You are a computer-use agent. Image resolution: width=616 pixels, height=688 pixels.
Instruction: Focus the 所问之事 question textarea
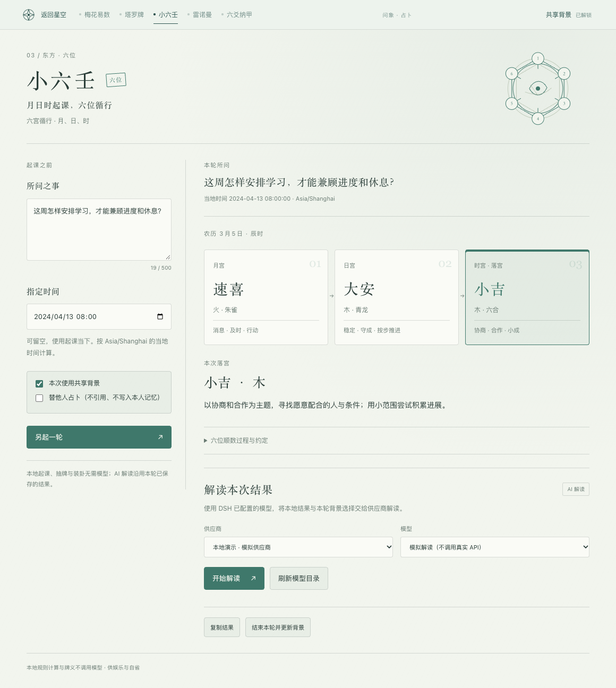pos(99,229)
